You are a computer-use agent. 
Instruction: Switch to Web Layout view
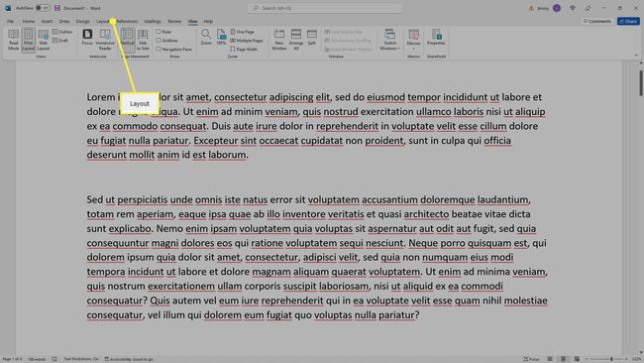point(44,40)
